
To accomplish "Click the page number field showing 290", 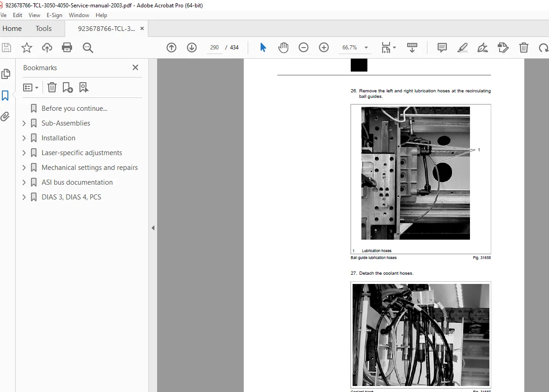I will coord(214,48).
